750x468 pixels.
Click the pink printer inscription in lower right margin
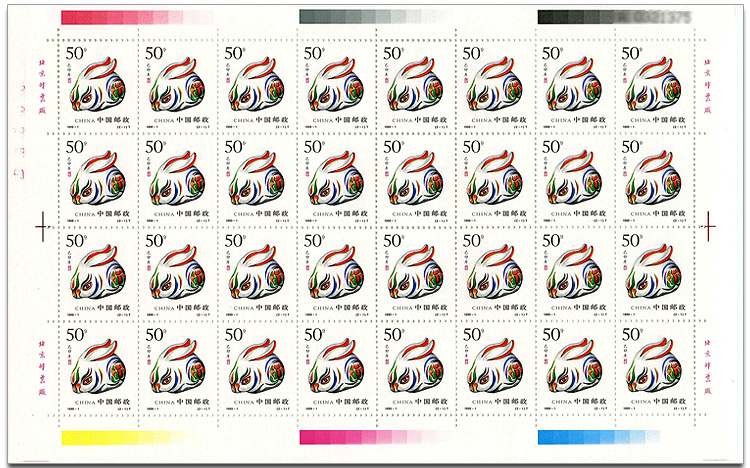pyautogui.click(x=707, y=368)
